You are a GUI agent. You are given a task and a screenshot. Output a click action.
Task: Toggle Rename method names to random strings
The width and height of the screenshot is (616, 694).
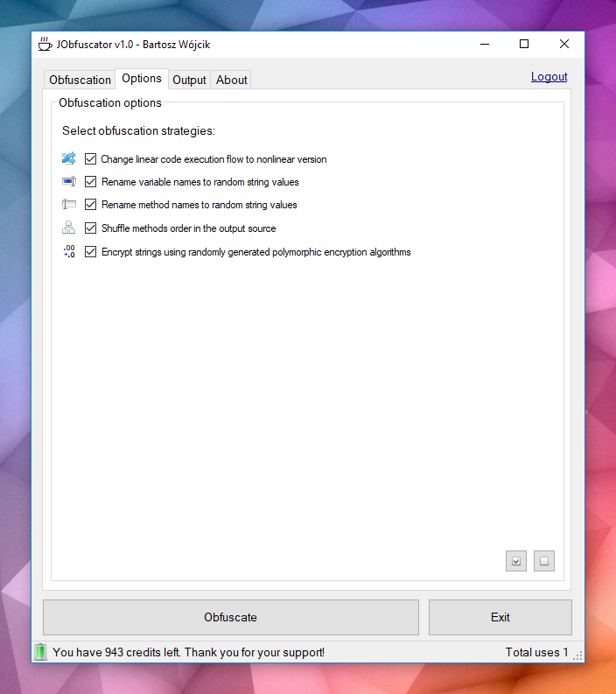pyautogui.click(x=90, y=205)
